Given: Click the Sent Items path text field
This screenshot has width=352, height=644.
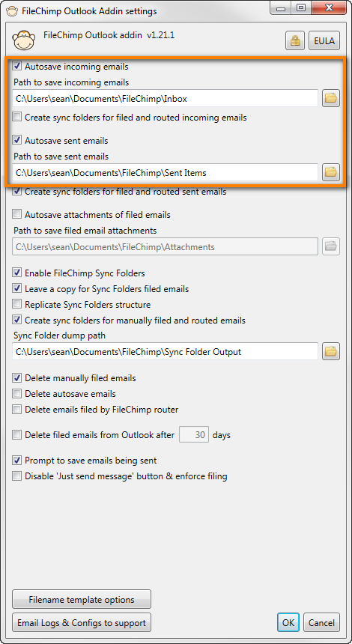Looking at the screenshot, I should (165, 172).
